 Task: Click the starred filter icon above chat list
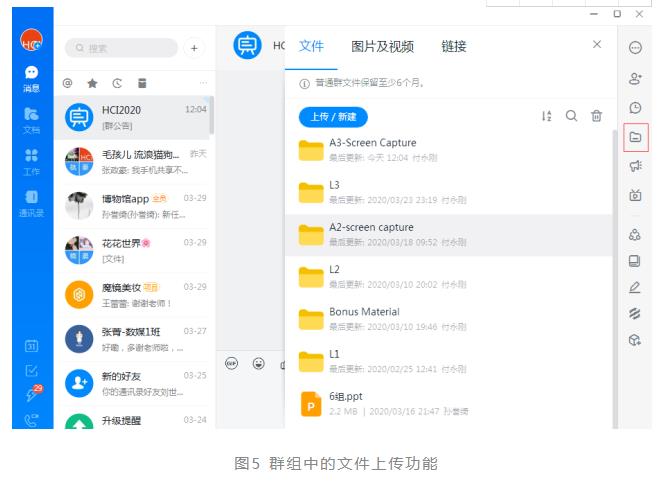(x=93, y=83)
